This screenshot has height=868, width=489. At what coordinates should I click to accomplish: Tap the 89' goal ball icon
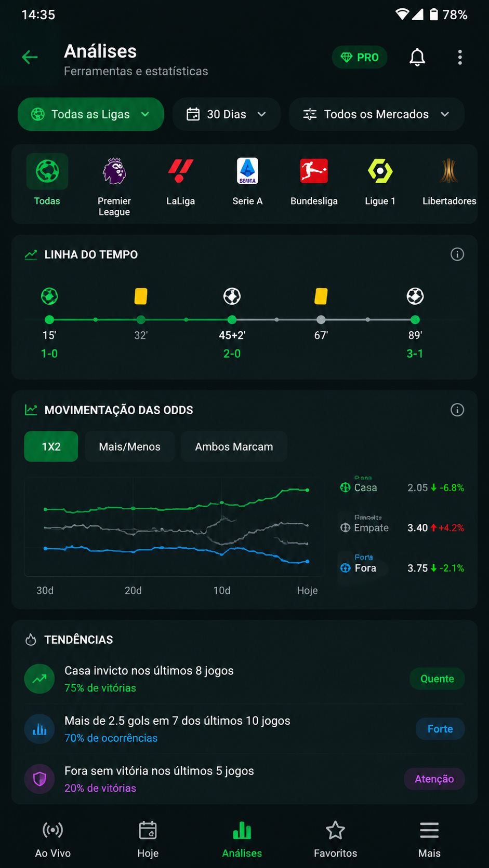point(415,296)
